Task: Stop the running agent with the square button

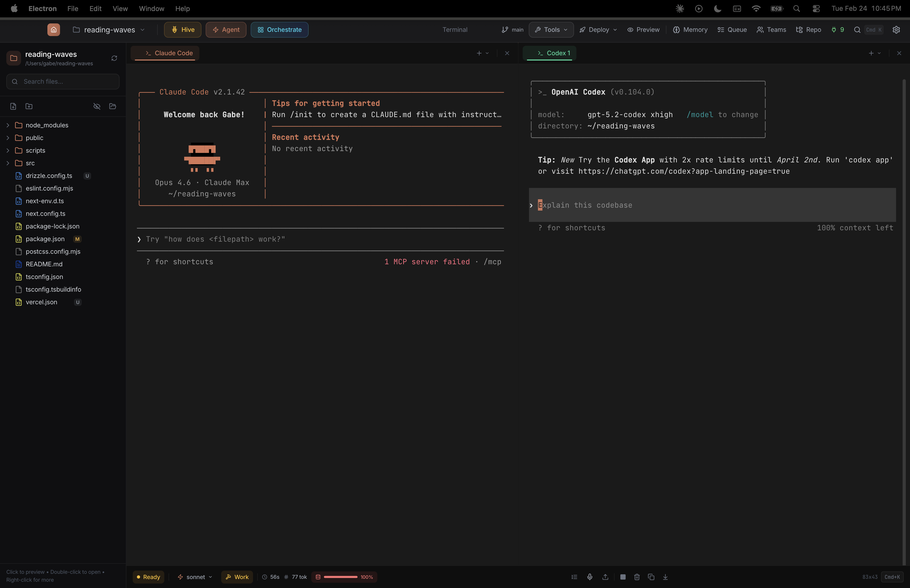Action: [x=623, y=577]
